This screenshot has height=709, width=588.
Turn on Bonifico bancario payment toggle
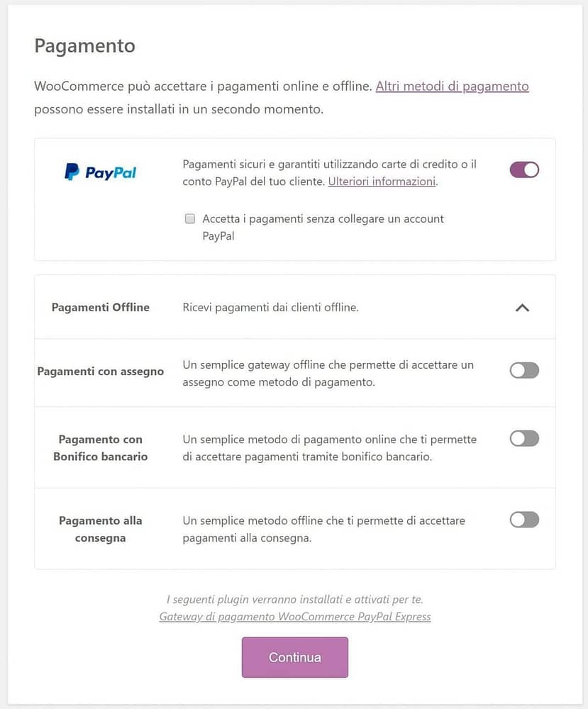524,438
